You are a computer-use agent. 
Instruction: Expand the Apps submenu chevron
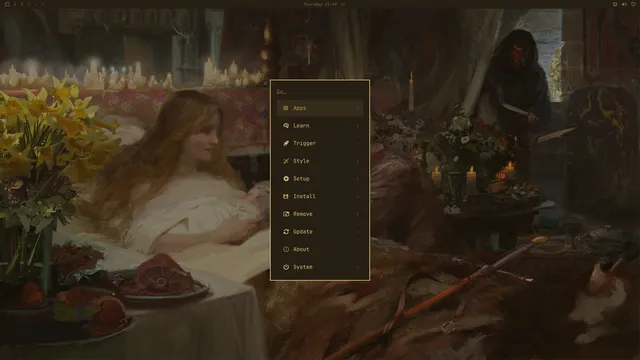point(358,108)
